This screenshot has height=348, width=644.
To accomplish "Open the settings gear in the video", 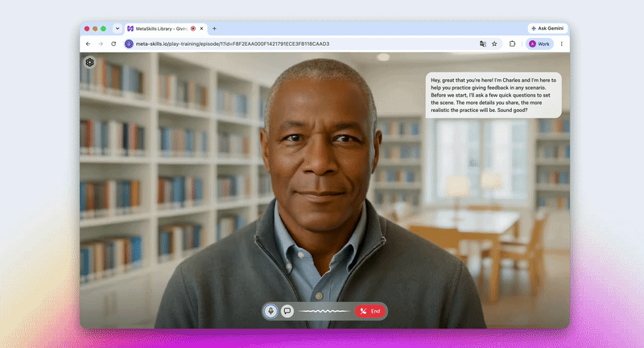I will point(89,63).
